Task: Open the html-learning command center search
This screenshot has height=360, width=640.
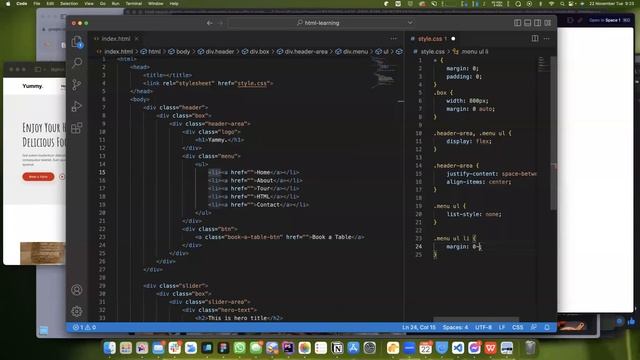Action: click(318, 23)
